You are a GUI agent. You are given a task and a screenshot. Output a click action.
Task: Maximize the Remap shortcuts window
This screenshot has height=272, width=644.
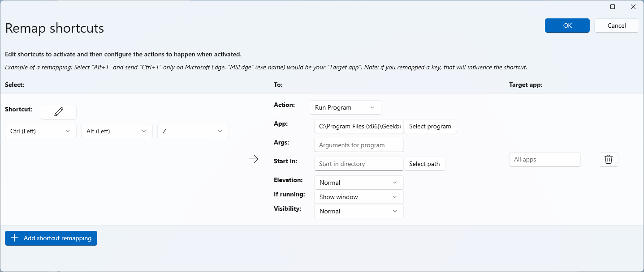pyautogui.click(x=613, y=7)
